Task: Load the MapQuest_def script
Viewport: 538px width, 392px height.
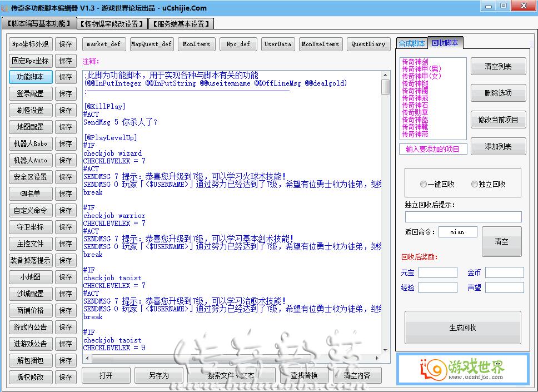Action: (x=152, y=44)
